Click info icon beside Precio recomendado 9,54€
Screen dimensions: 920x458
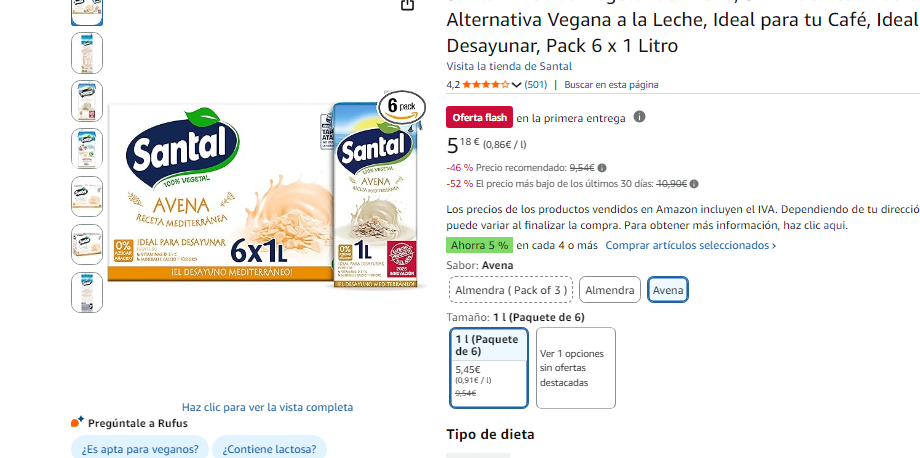(x=602, y=168)
